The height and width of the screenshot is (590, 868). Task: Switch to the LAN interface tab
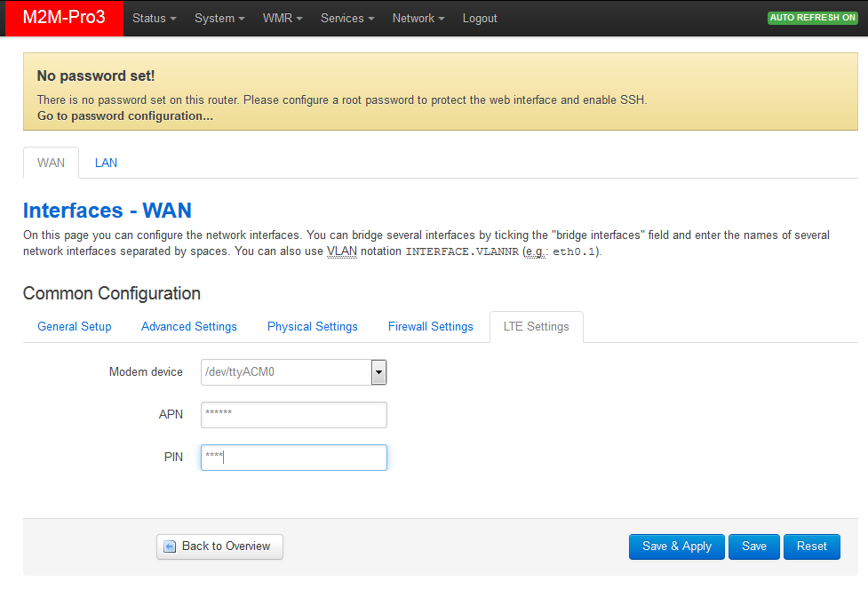pos(106,163)
